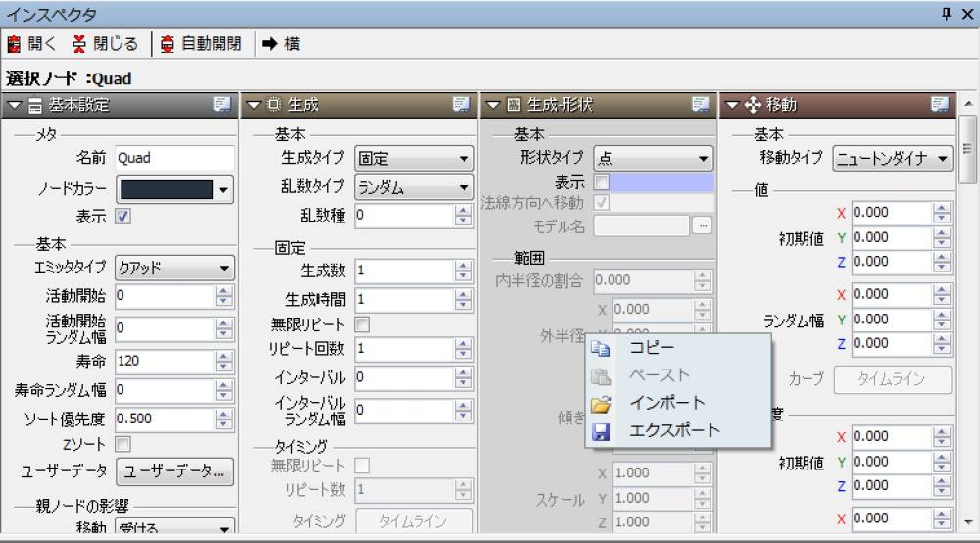
Task: Enable the Zソート checkbox
Action: 123,445
